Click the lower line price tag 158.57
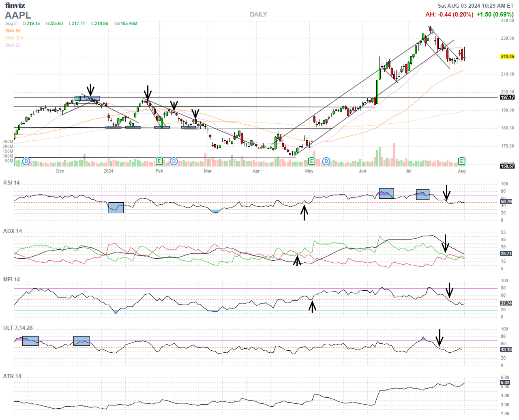Viewport: 519px width, 420px height. [x=507, y=166]
